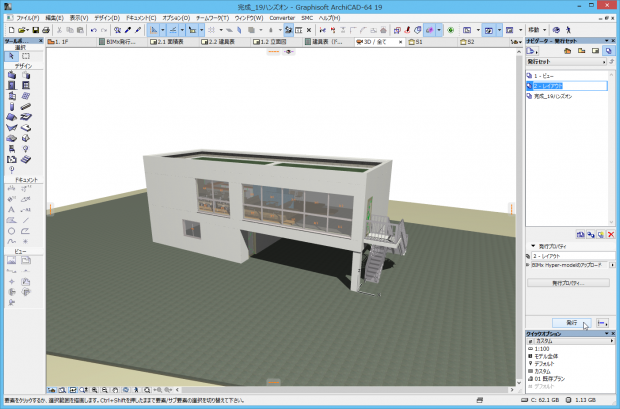Open the 編集(E) menu
The image size is (620, 409).
coord(54,18)
